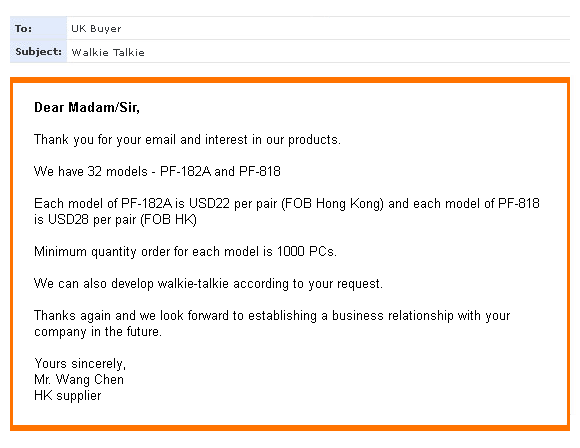
Task: Click the line "We have 32 models"
Action: coord(157,172)
